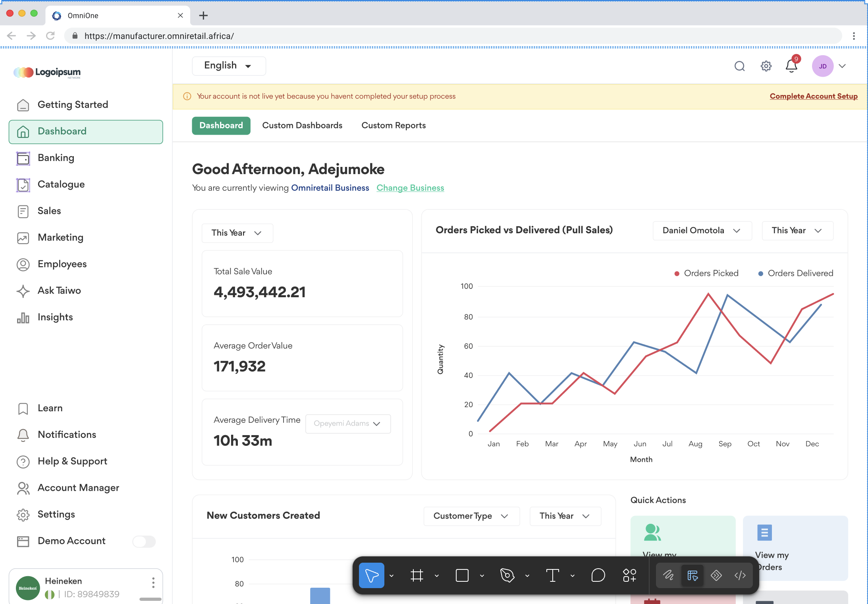The width and height of the screenshot is (868, 604).
Task: Open Account Manager in the sidebar
Action: click(86, 488)
